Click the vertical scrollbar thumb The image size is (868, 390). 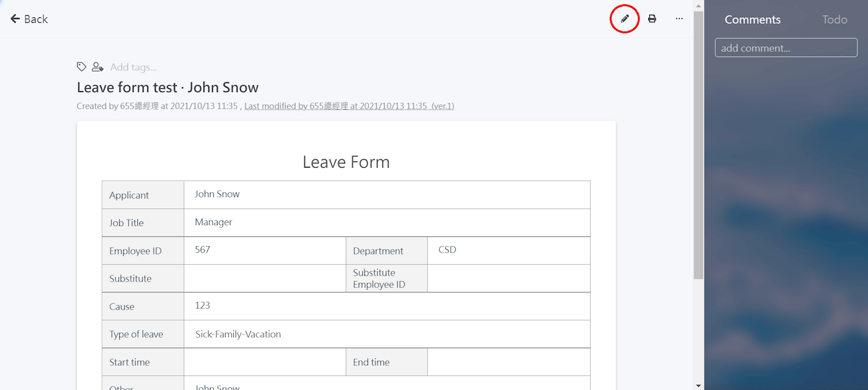tap(698, 141)
